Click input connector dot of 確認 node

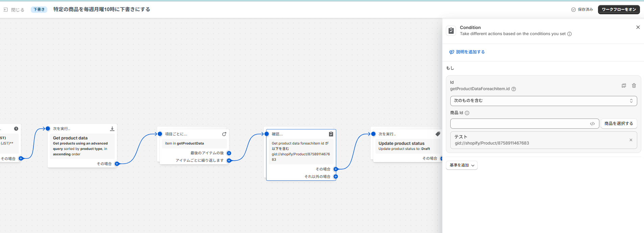(266, 134)
